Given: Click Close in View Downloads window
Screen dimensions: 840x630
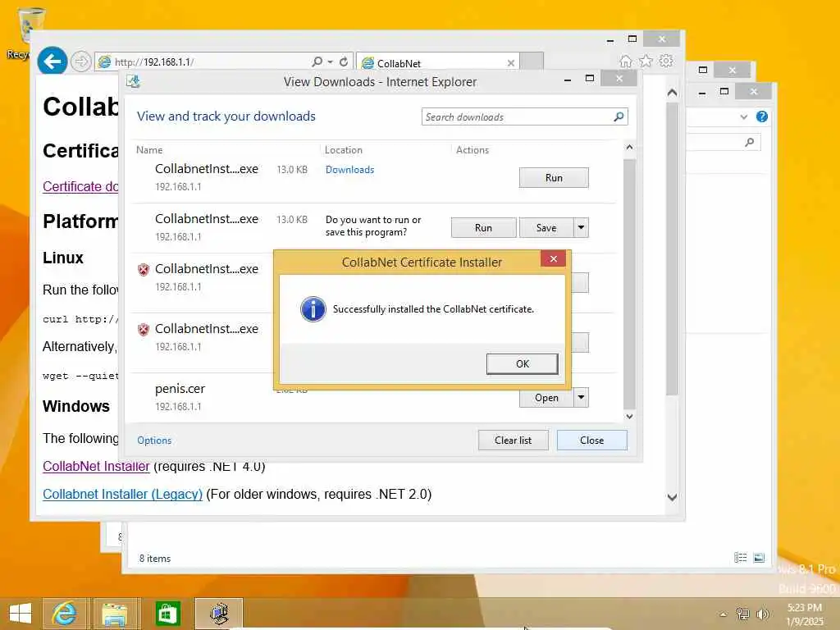Looking at the screenshot, I should click(591, 441).
